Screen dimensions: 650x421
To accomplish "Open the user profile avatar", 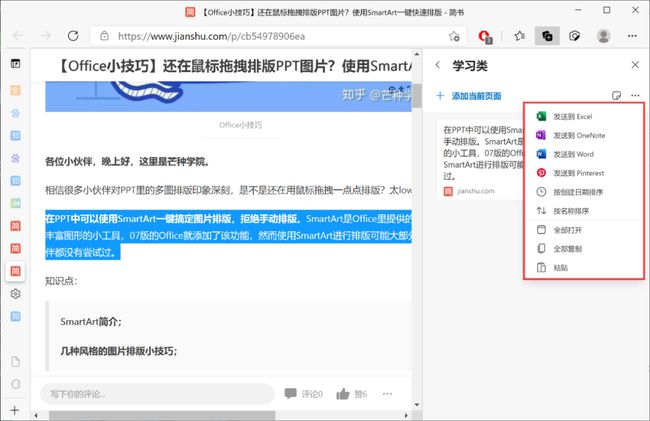I will tap(604, 36).
